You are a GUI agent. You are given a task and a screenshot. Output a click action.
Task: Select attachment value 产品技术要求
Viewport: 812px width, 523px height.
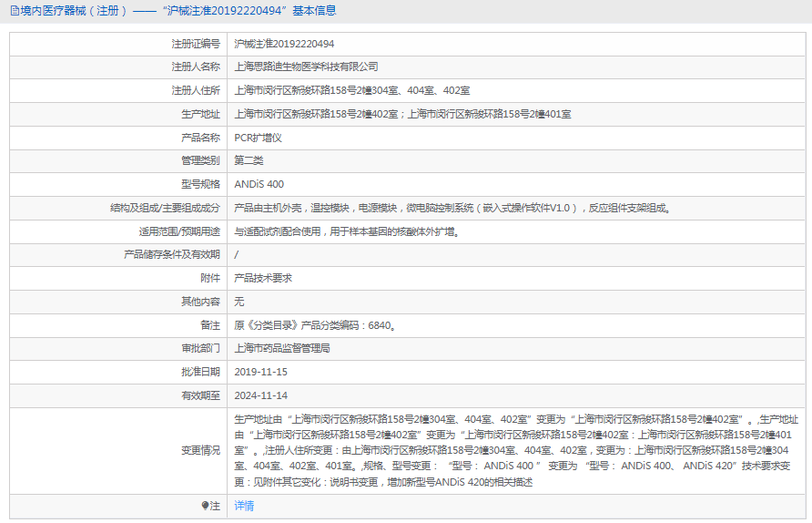point(263,278)
